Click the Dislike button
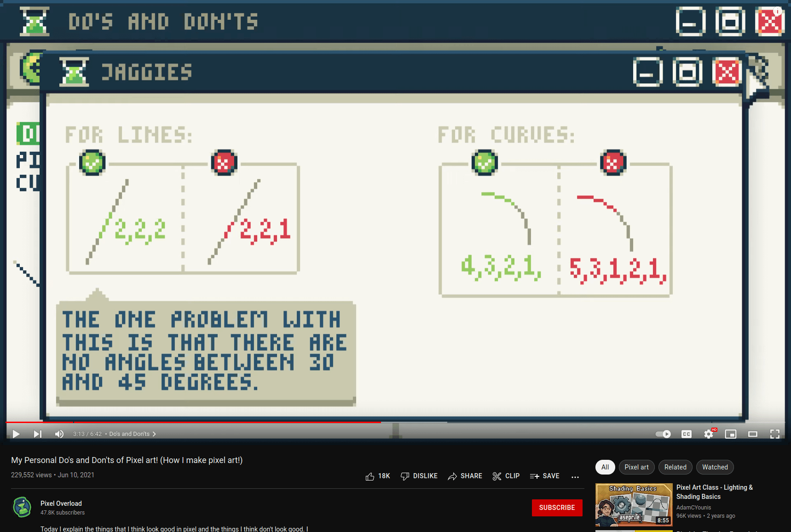791x532 pixels. [x=419, y=476]
